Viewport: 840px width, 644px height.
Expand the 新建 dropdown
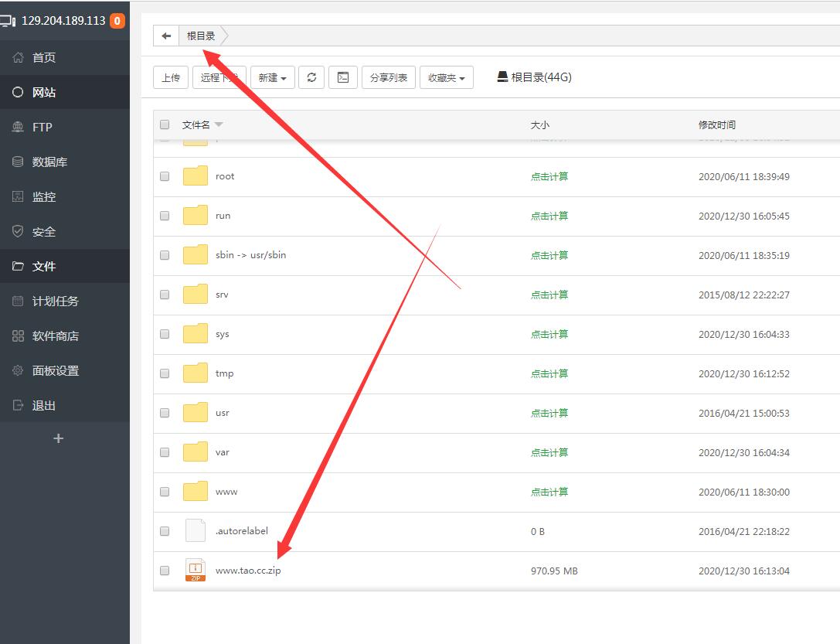coord(273,77)
